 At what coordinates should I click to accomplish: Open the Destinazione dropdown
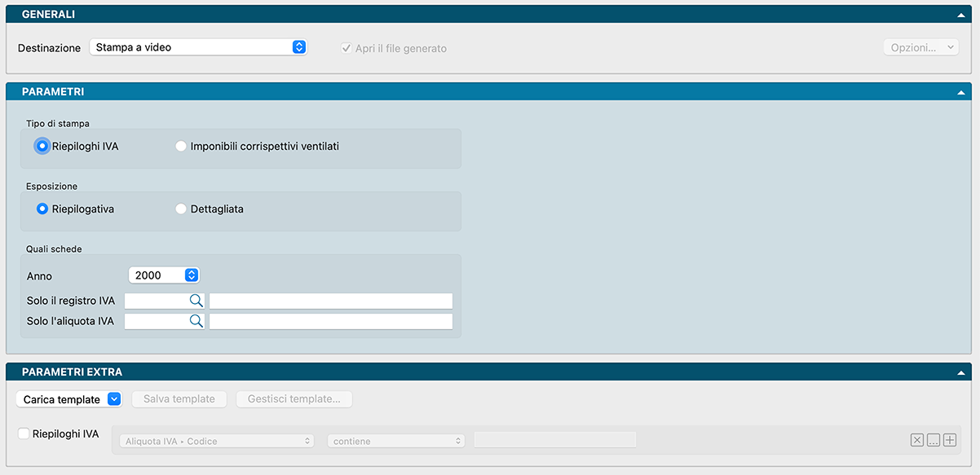[197, 47]
